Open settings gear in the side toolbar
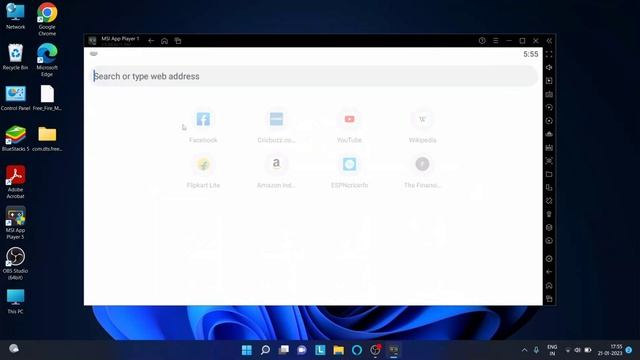The height and width of the screenshot is (360, 640). click(549, 258)
